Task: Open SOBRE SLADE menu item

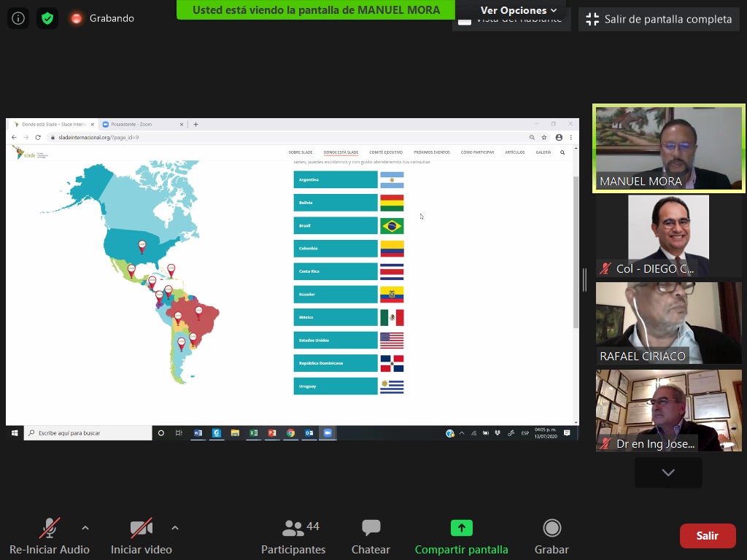Action: tap(301, 152)
